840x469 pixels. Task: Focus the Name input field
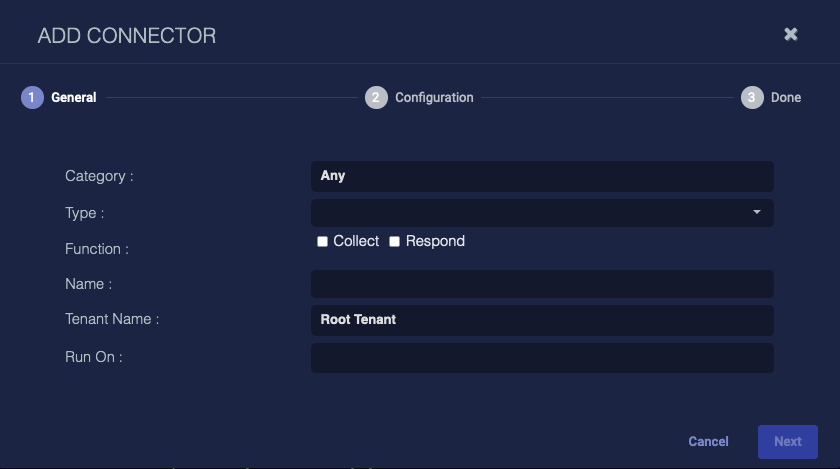coord(542,284)
